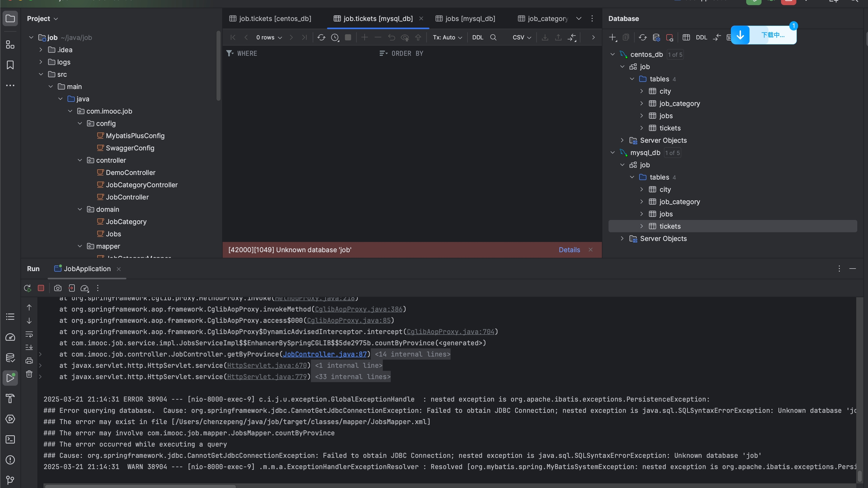Image resolution: width=868 pixels, height=488 pixels.
Task: Open the Project tool window folder icon
Action: pyautogui.click(x=10, y=18)
